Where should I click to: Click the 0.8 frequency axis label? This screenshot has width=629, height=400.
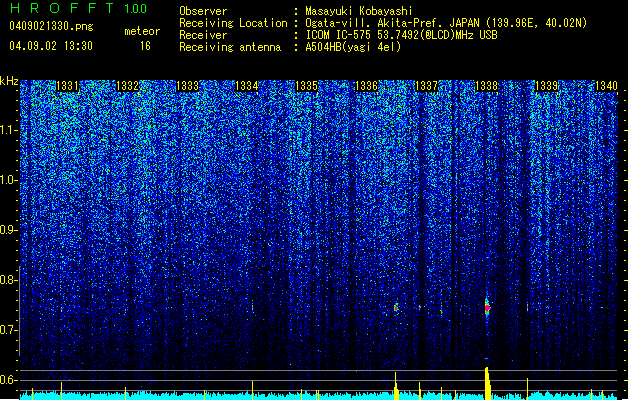click(x=9, y=280)
